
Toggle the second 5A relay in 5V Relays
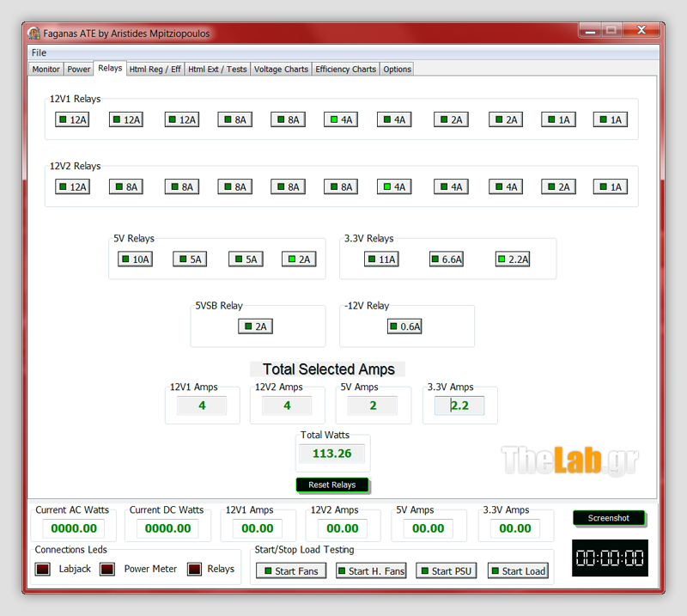246,259
